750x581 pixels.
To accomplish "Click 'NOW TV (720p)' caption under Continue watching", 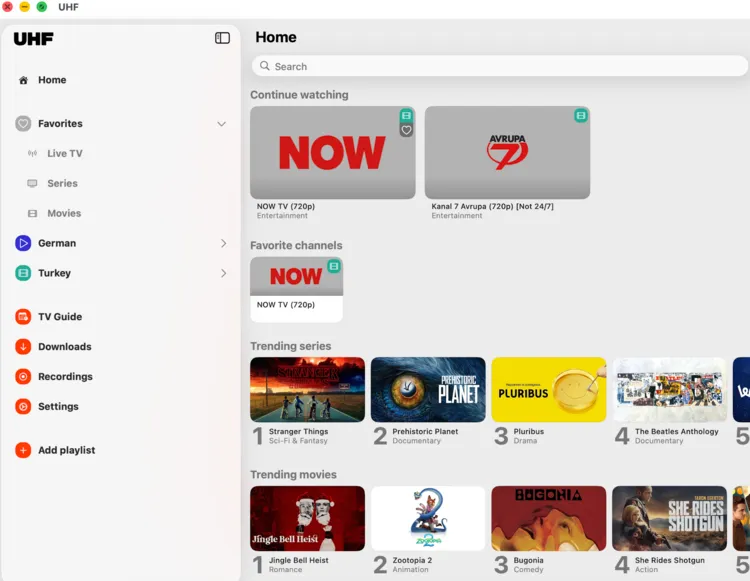I will click(x=286, y=206).
